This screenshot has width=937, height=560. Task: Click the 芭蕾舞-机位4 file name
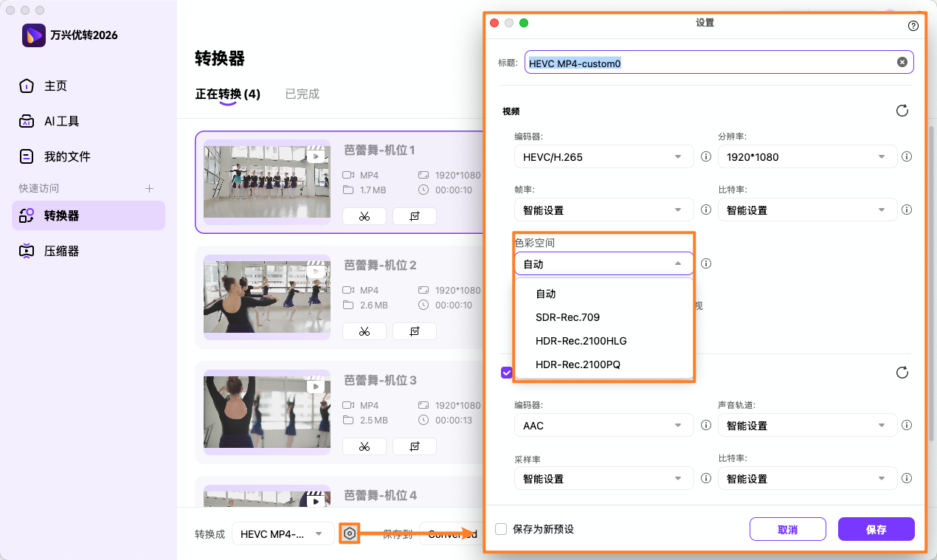tap(381, 495)
